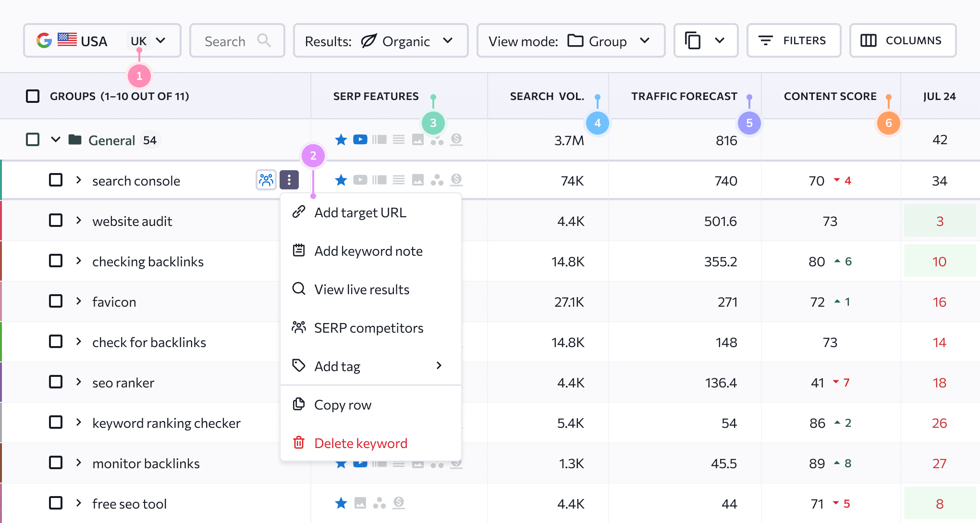Check the website audit row checkbox

click(56, 221)
